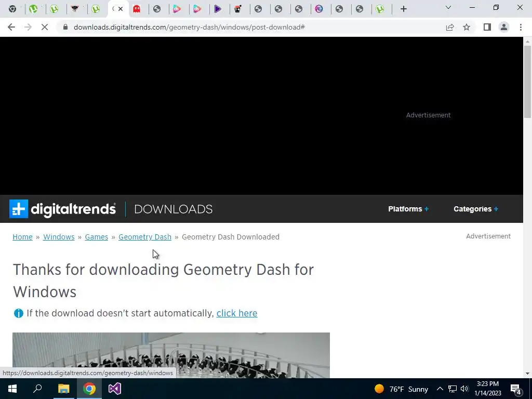Share this page icon in address bar
This screenshot has height=399, width=532.
click(450, 27)
